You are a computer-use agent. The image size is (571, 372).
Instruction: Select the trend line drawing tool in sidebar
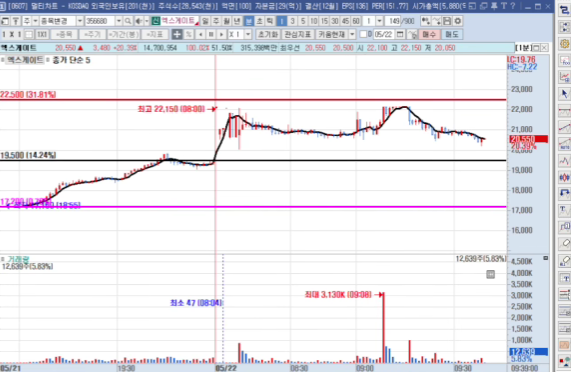564,127
